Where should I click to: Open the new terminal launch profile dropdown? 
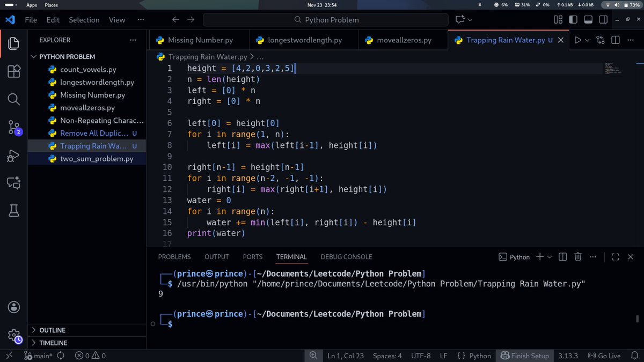(550, 257)
